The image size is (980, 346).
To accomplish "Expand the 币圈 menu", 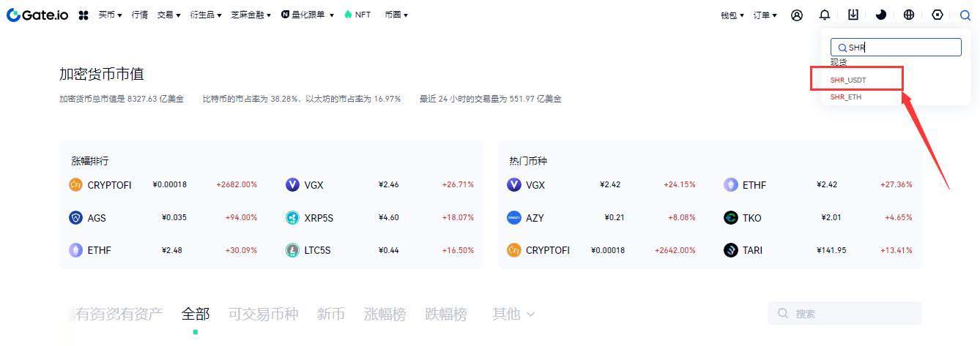I will pos(396,15).
